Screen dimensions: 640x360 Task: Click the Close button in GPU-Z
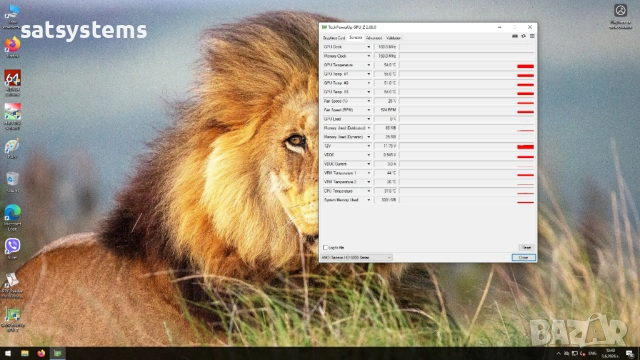524,258
